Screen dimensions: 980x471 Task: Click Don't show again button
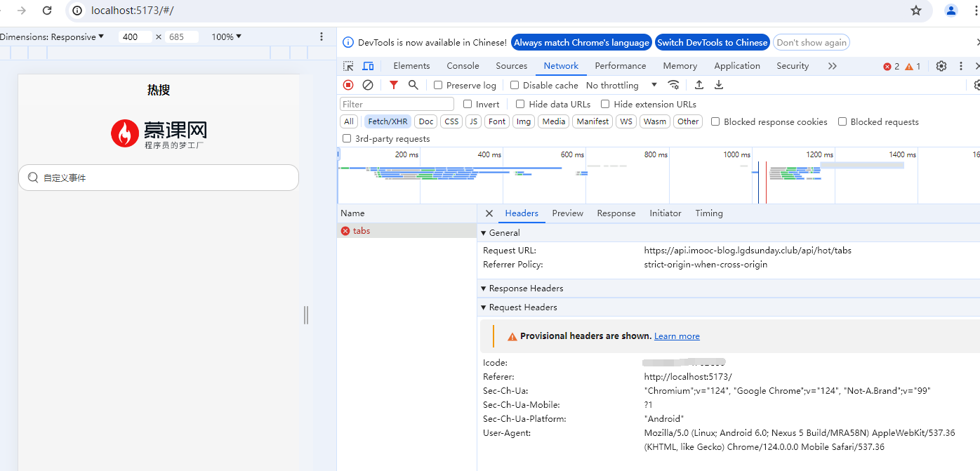pos(812,43)
